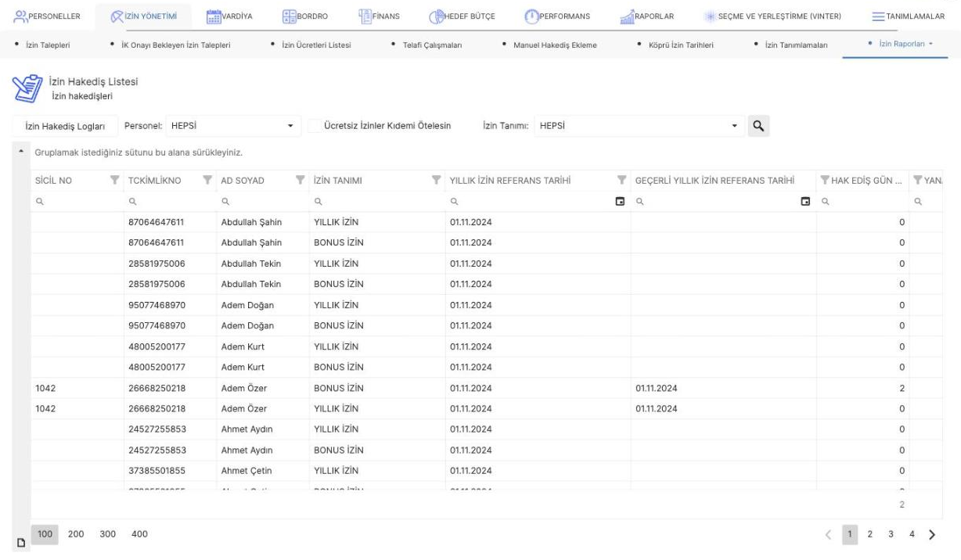
Task: Focus the İZİN TANIMI search field
Action: coord(376,202)
